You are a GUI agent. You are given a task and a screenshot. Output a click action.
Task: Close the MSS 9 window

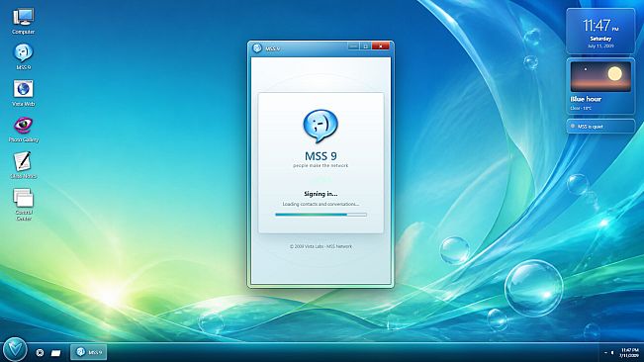pyautogui.click(x=380, y=45)
